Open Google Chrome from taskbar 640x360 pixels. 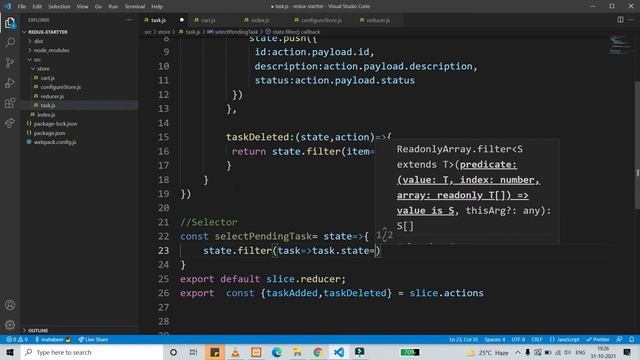318,352
